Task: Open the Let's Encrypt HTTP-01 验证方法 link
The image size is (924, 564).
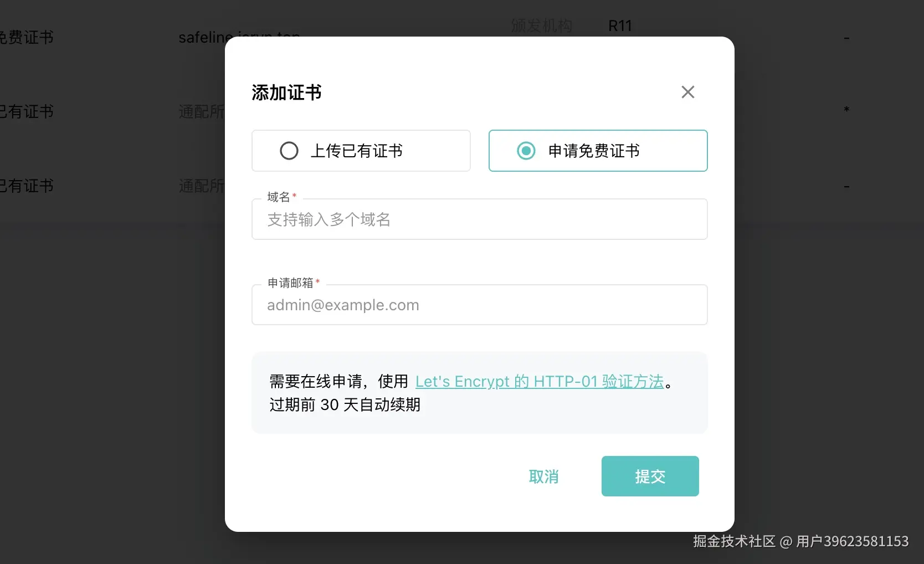Action: point(539,382)
